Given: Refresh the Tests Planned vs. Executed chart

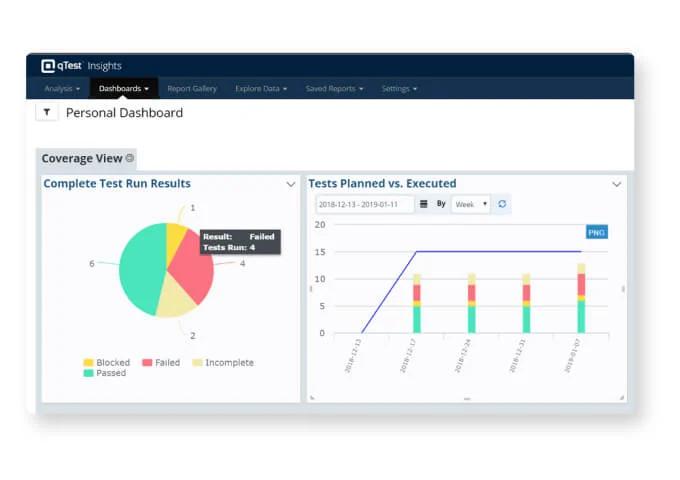Looking at the screenshot, I should pyautogui.click(x=502, y=204).
